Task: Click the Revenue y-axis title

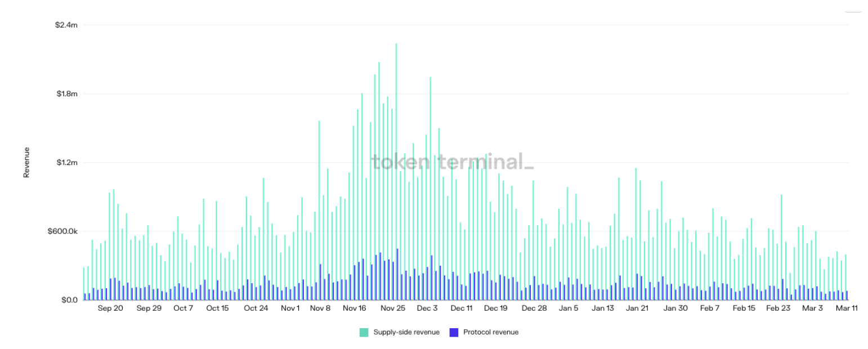Action: point(26,163)
